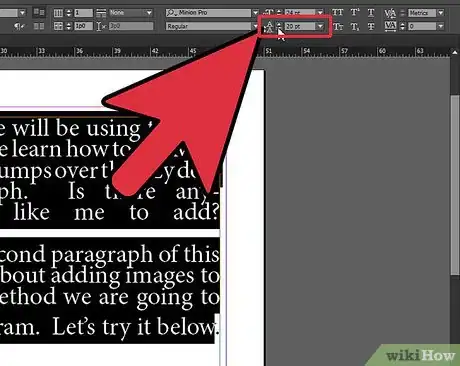Click the horizontal ruler at 54
The width and height of the screenshot is (460, 366).
(307, 51)
